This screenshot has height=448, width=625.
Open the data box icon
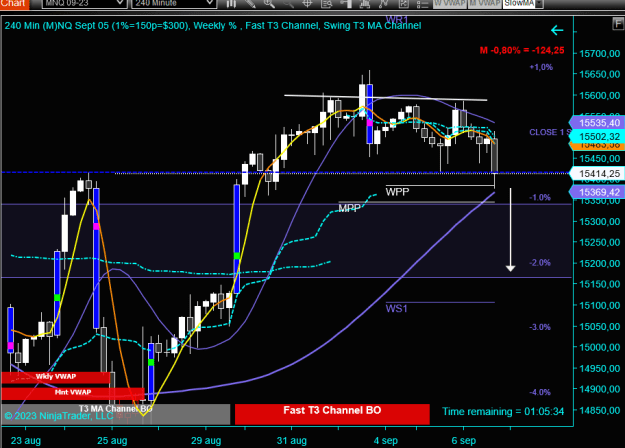point(326,4)
